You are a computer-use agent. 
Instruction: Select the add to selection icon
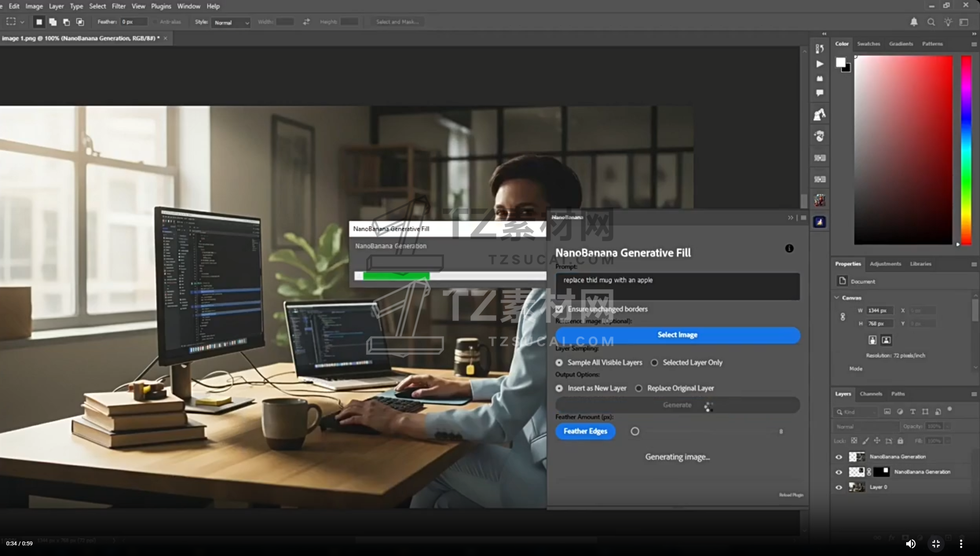point(53,22)
